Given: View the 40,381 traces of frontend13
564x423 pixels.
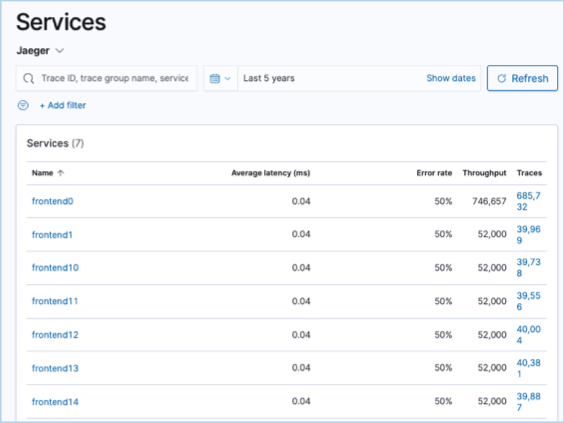Looking at the screenshot, I should (528, 368).
